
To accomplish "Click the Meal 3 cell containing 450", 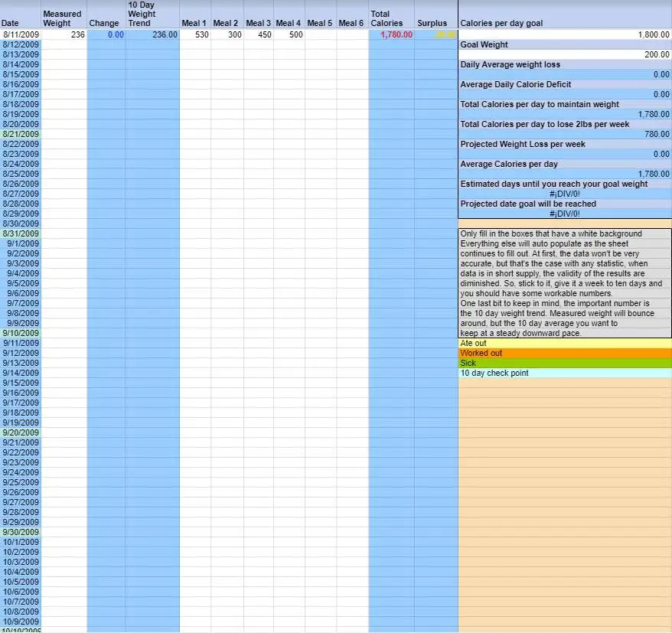I will coord(259,34).
